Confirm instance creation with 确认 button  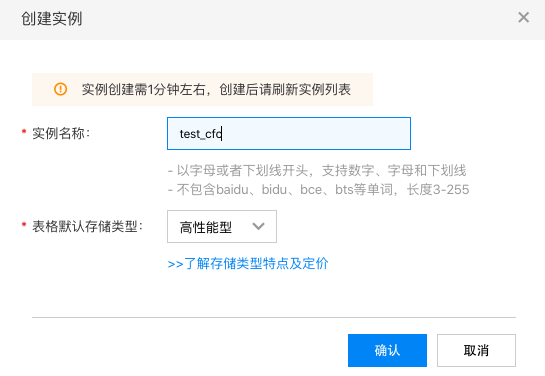click(387, 350)
